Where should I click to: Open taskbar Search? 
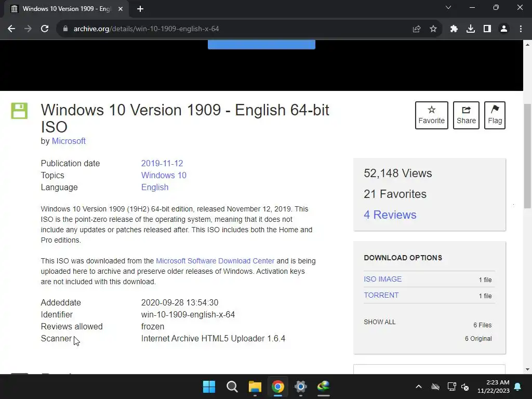232,387
